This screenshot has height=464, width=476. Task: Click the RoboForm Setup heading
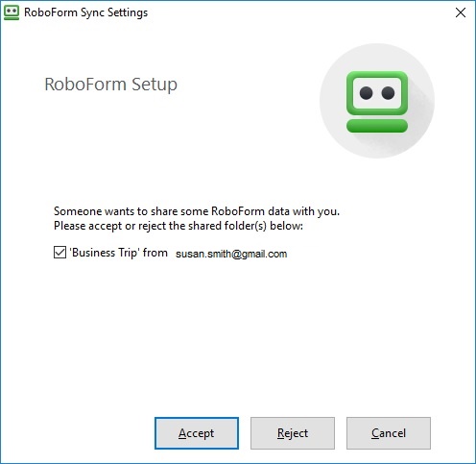tap(110, 85)
